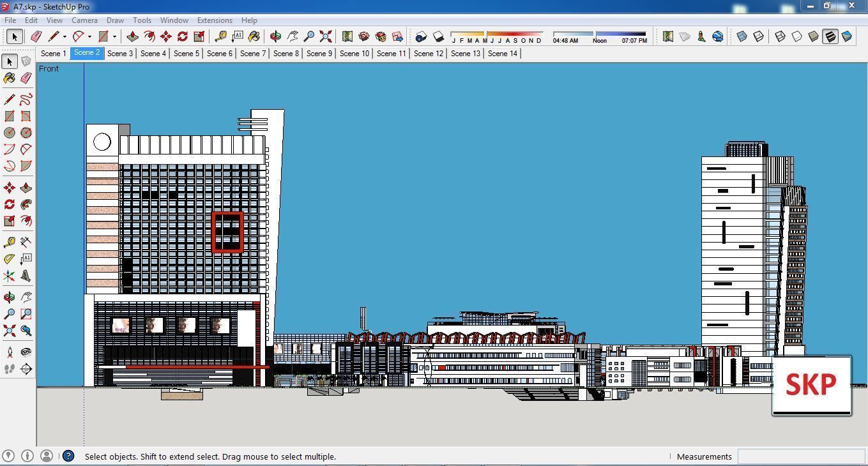The image size is (868, 466).
Task: Choose Paint Bucket tool in top toolbar
Action: (254, 36)
